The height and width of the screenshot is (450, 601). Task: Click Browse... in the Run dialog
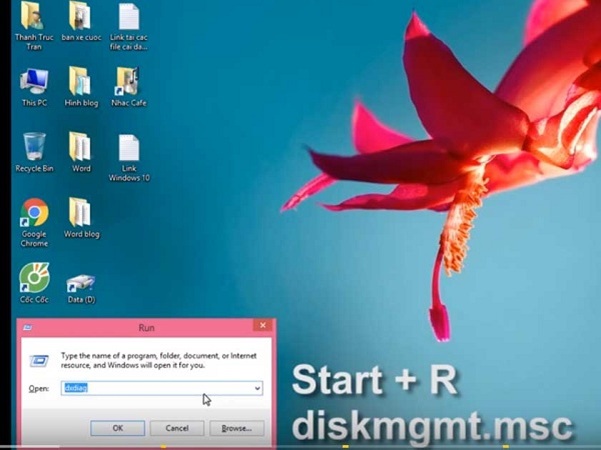click(236, 428)
